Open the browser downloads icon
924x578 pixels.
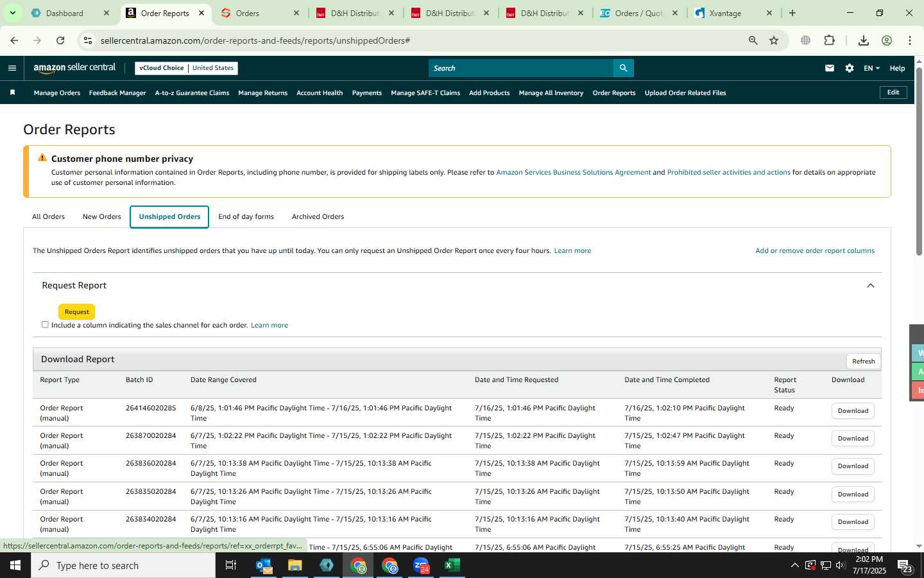coord(864,40)
